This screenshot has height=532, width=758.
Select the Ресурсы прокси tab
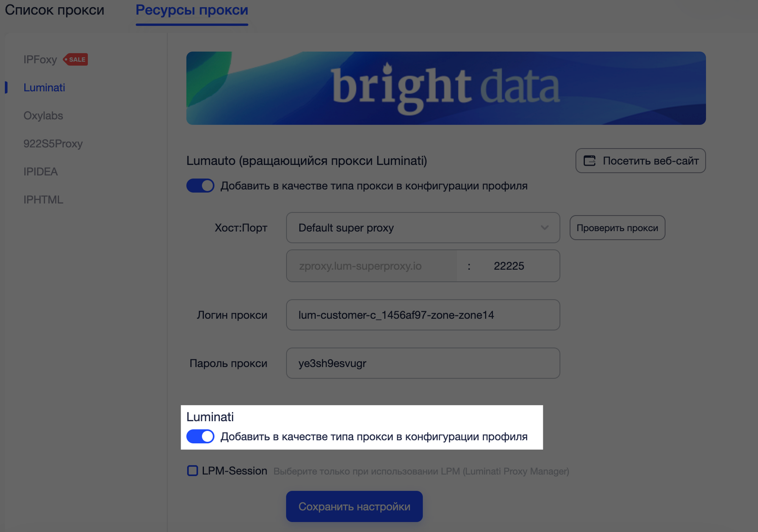tap(191, 10)
